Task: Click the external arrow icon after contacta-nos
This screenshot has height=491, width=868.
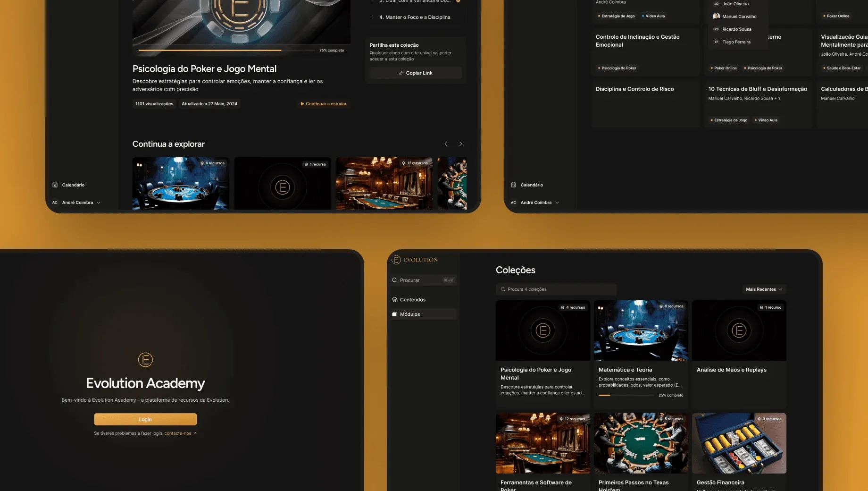Action: point(195,433)
